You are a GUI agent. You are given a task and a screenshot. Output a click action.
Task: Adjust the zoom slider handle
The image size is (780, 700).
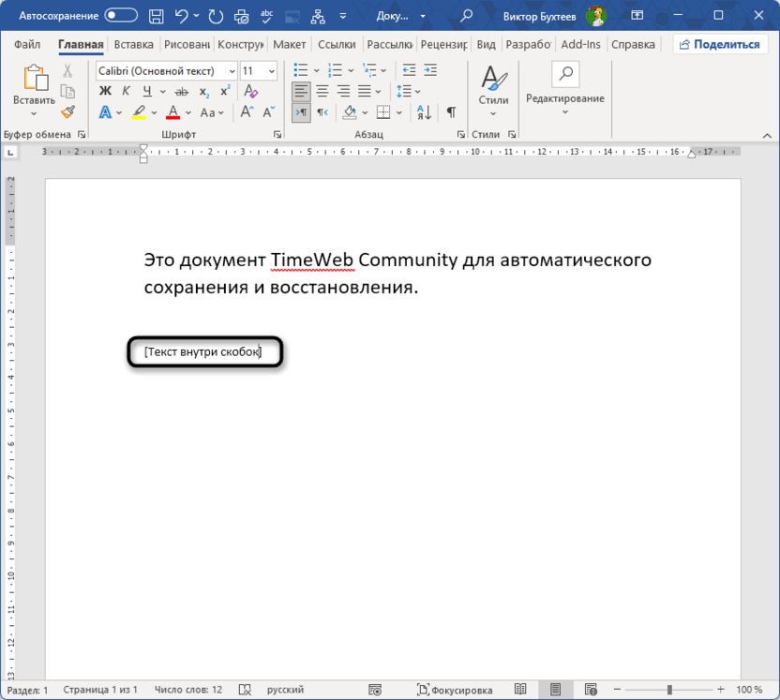pyautogui.click(x=669, y=690)
